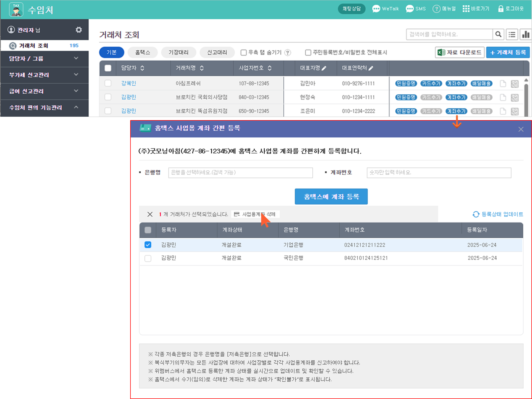Click 등록상태 업데이트 refresh icon
The width and height of the screenshot is (532, 399).
476,214
